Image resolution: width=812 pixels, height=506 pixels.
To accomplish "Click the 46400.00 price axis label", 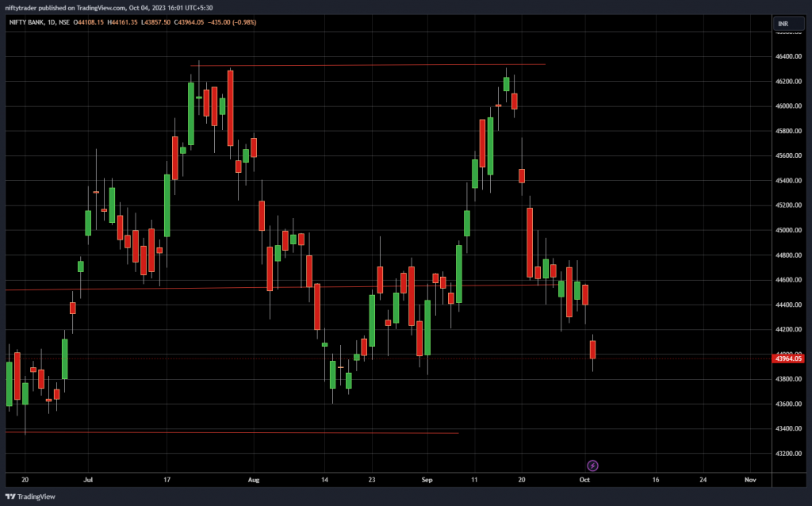I will 788,56.
